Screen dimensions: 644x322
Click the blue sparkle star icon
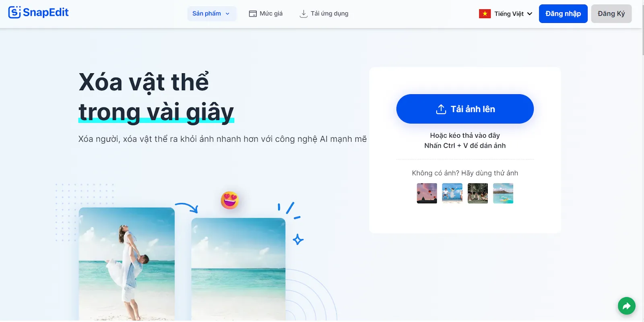click(x=298, y=240)
